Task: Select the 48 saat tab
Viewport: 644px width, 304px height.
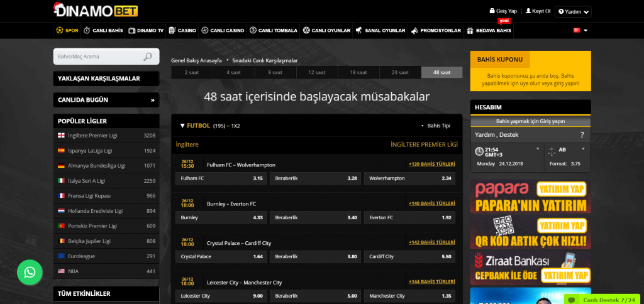Action: [x=442, y=72]
